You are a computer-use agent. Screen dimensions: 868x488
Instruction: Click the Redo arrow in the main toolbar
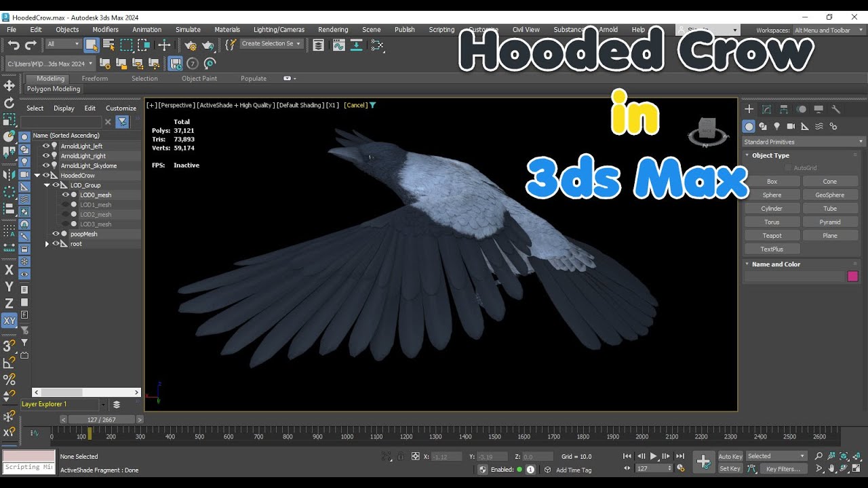[31, 45]
